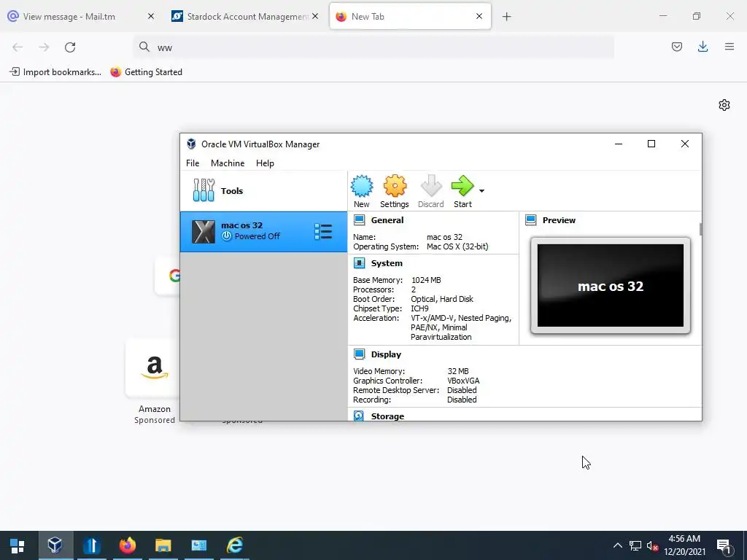
Task: Open File Explorer from the taskbar
Action: point(163,545)
